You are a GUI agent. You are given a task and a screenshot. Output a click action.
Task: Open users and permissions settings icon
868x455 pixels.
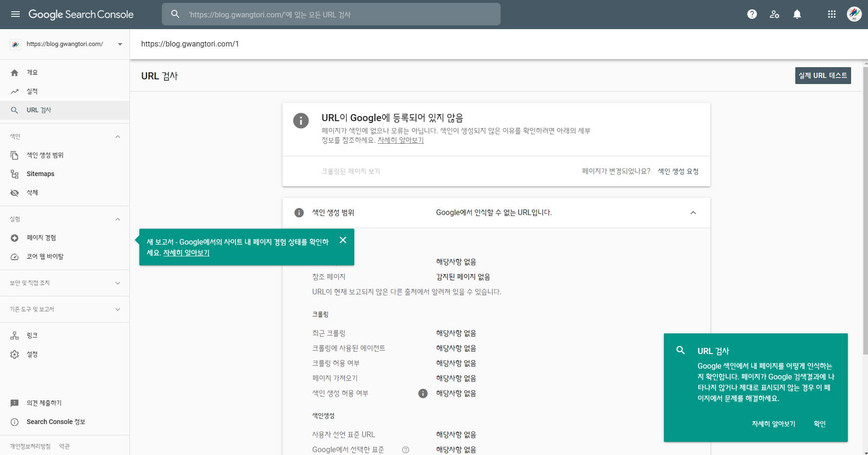coord(775,14)
